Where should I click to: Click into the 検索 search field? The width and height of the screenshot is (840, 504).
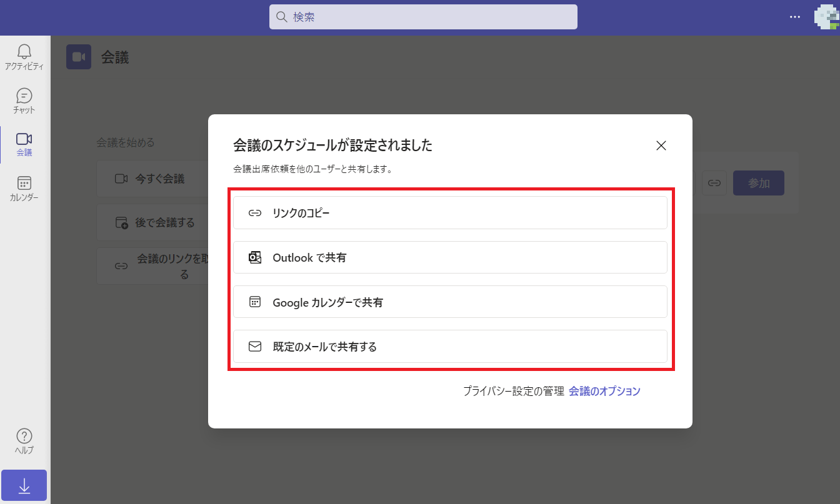click(x=423, y=17)
